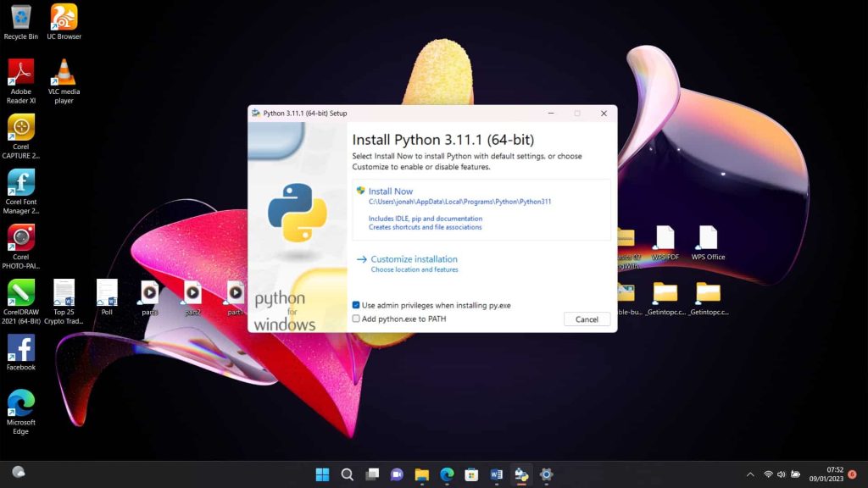Expand hidden icons in the system tray
The height and width of the screenshot is (488, 868).
tap(750, 475)
